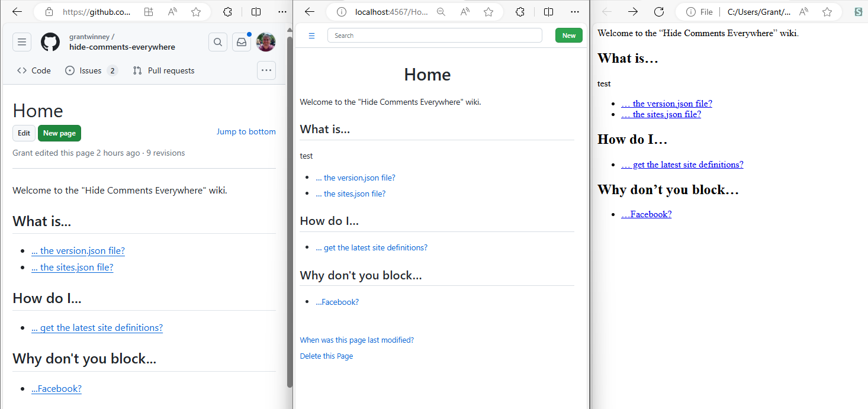Open the GitHub notifications inbox

click(242, 42)
